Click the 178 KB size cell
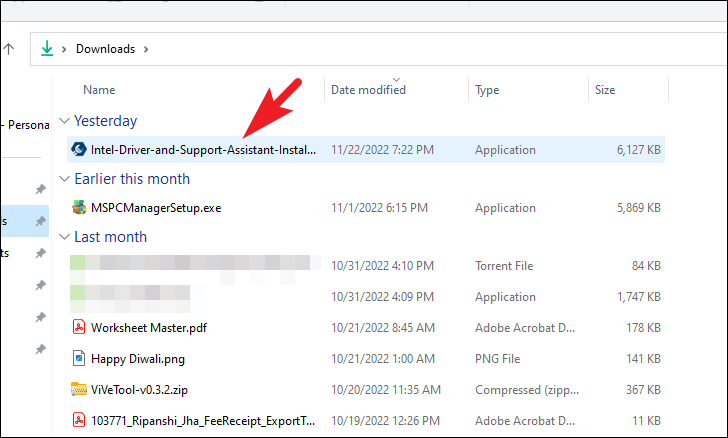 (643, 328)
